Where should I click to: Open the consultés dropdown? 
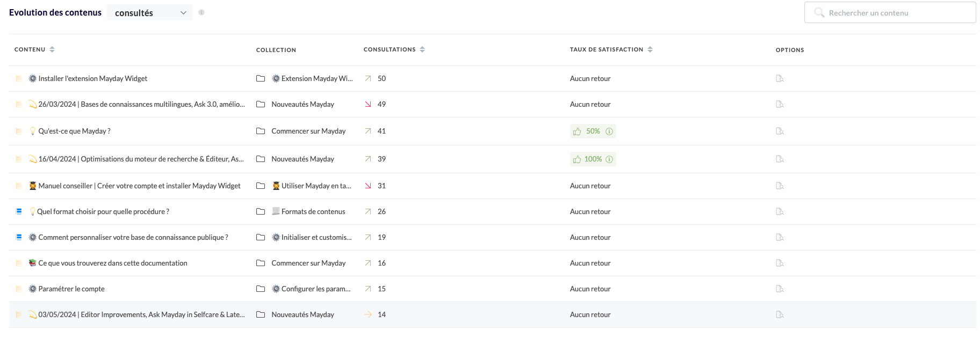click(150, 13)
